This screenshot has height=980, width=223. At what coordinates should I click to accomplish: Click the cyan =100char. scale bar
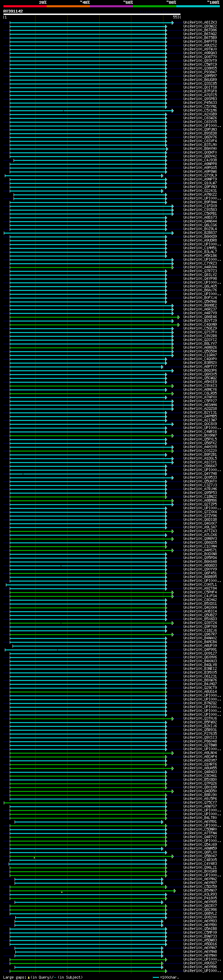coord(155,977)
